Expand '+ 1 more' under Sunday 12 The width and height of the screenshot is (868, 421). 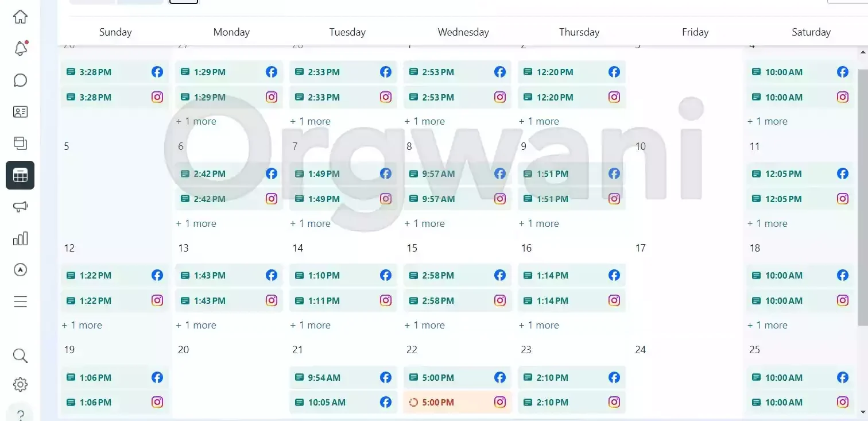[82, 325]
